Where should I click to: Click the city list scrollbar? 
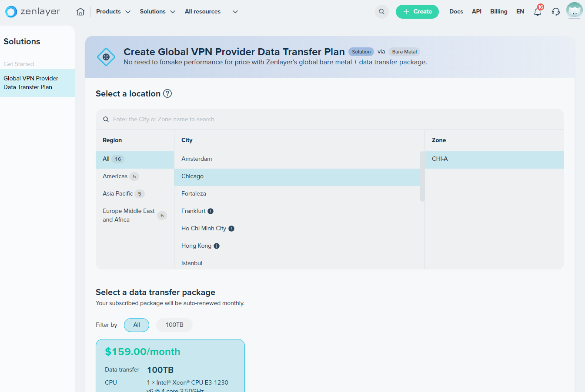[x=422, y=176]
